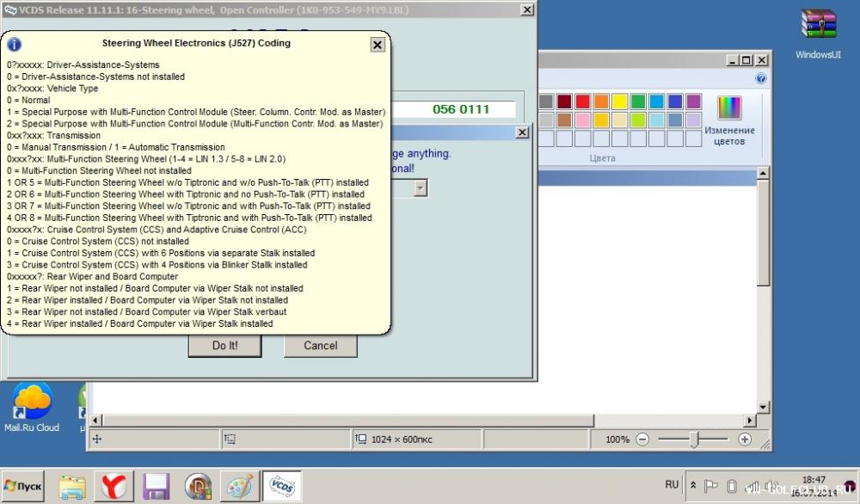Open the round taskbar icon next to Paint
This screenshot has width=860, height=504.
coord(198,487)
